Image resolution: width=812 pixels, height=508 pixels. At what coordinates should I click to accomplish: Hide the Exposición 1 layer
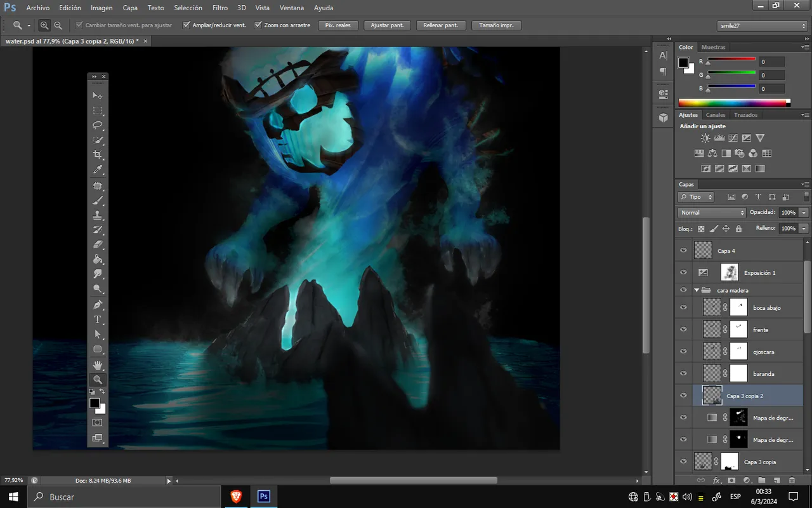(683, 272)
